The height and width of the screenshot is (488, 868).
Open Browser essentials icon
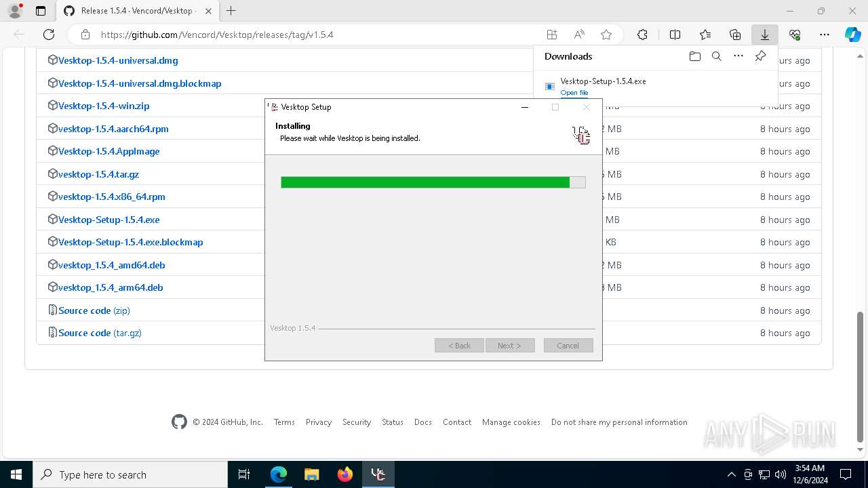tap(795, 35)
